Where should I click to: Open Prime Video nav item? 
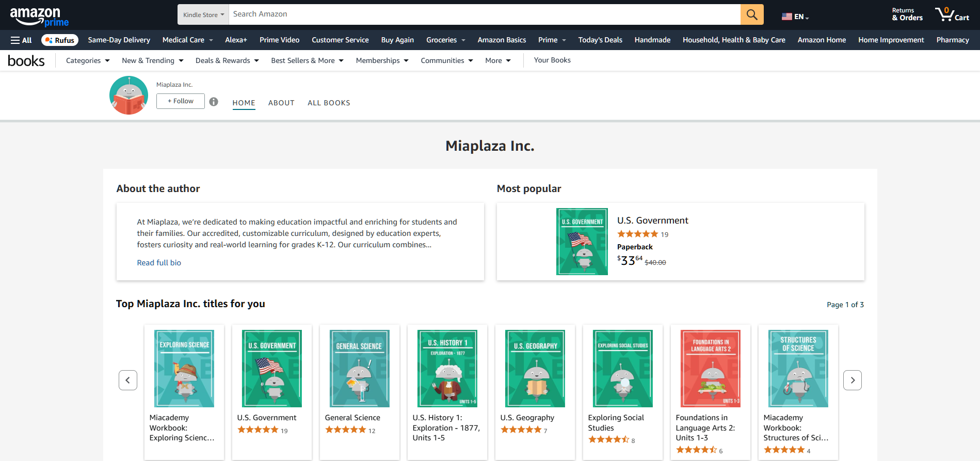[279, 40]
